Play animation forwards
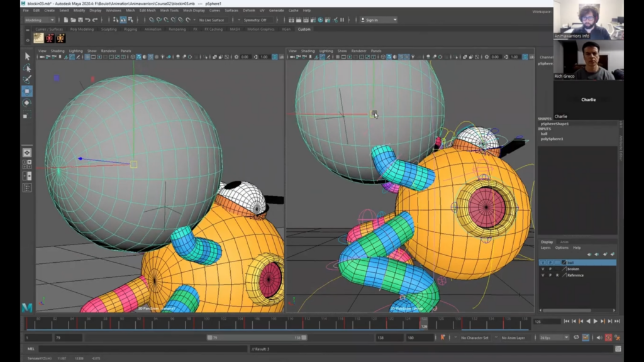This screenshot has height=362, width=644. tap(596, 321)
